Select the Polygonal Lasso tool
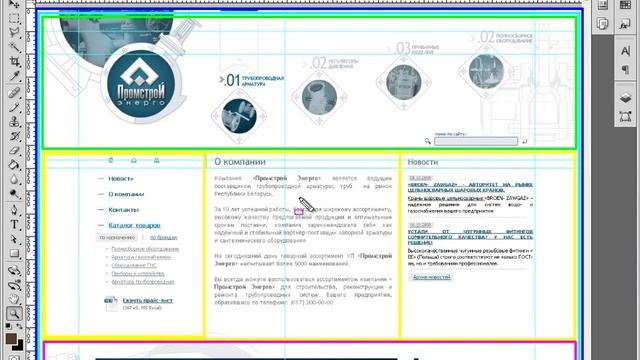The height and width of the screenshot is (360, 640). 14,33
